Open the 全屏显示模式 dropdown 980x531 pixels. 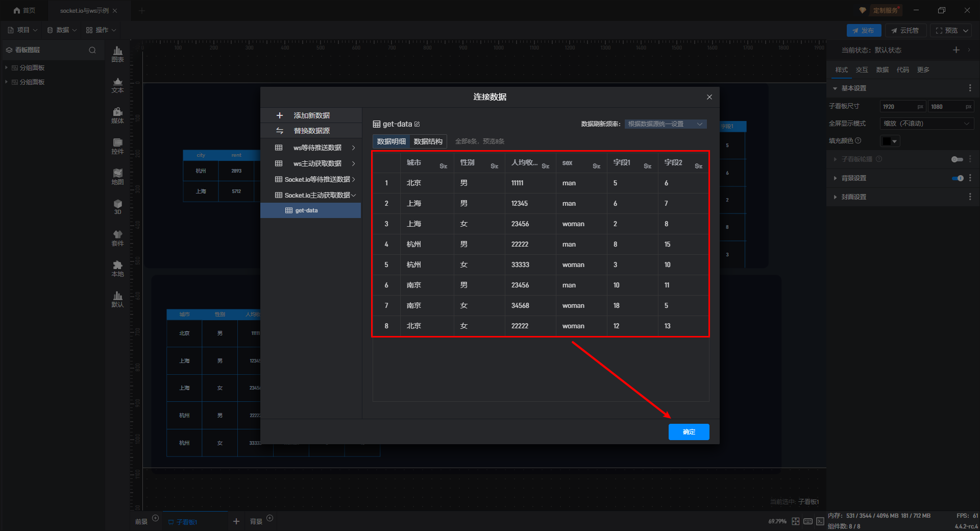point(927,124)
